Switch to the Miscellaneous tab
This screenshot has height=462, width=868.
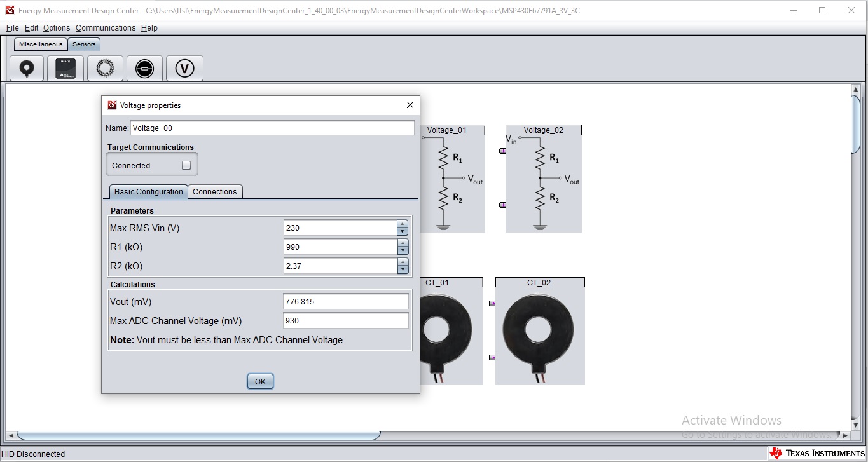pyautogui.click(x=41, y=44)
